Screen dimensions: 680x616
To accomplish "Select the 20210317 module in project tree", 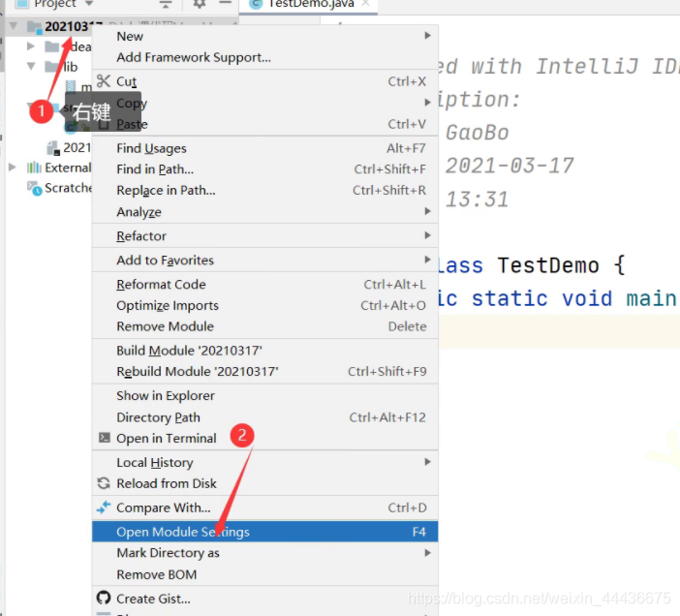I will click(x=69, y=26).
